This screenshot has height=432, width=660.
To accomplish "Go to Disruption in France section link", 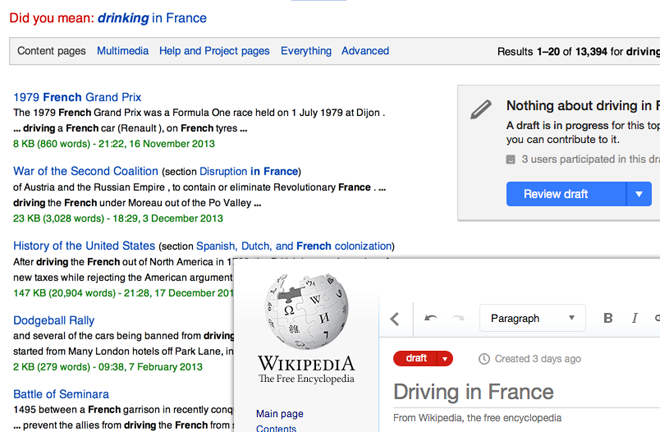I will pyautogui.click(x=249, y=171).
